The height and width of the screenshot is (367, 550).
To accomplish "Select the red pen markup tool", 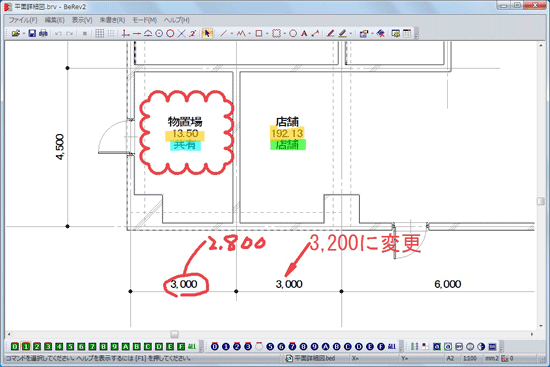I will (x=330, y=33).
